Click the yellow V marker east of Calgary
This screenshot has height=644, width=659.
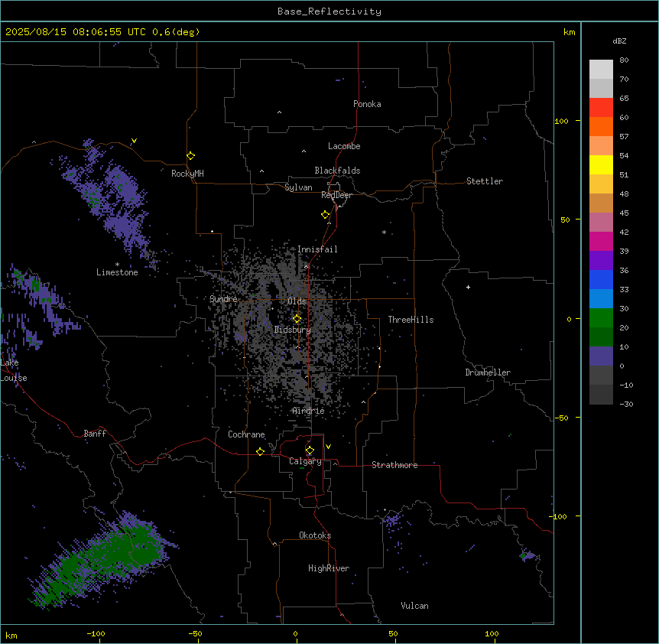click(328, 447)
